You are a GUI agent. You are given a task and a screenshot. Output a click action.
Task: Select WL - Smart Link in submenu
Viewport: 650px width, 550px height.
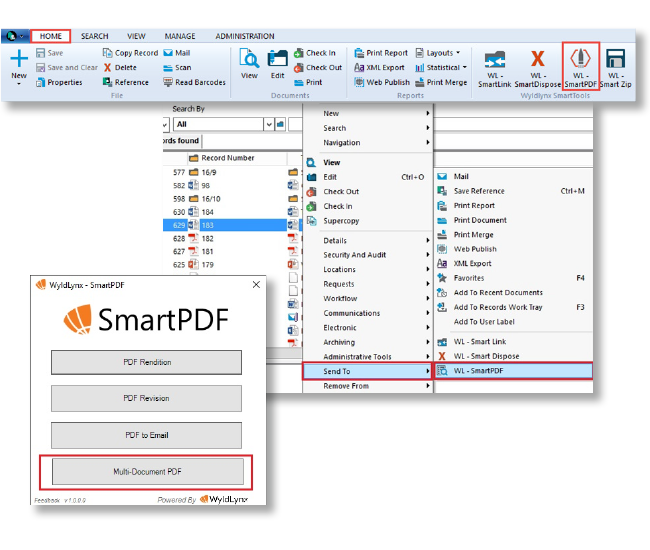[x=513, y=342]
